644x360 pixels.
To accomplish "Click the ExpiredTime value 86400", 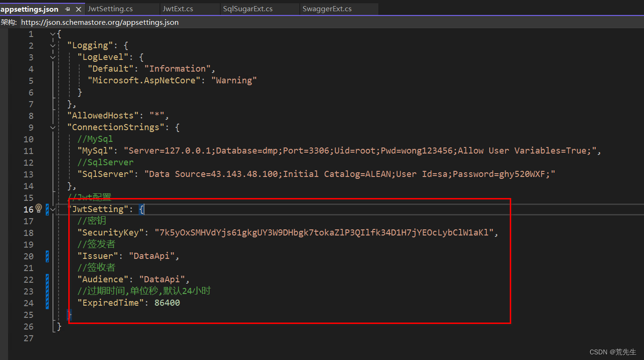I will pyautogui.click(x=167, y=303).
